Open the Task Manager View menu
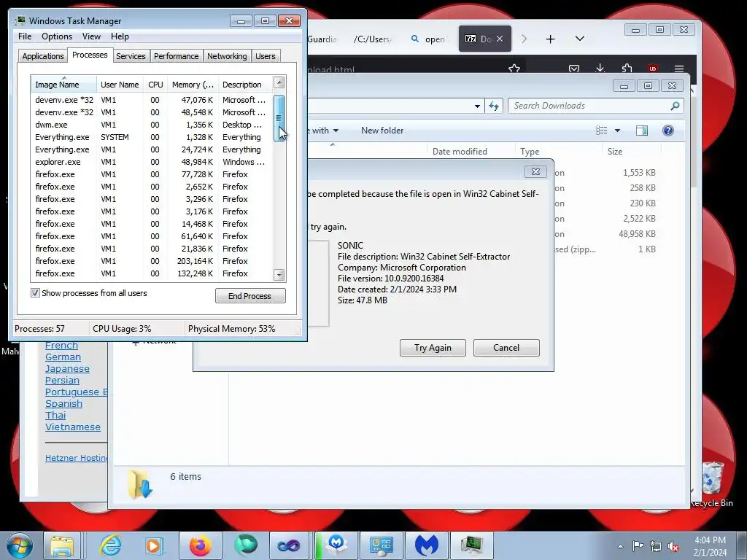Screen dimensions: 747x560 91,36
